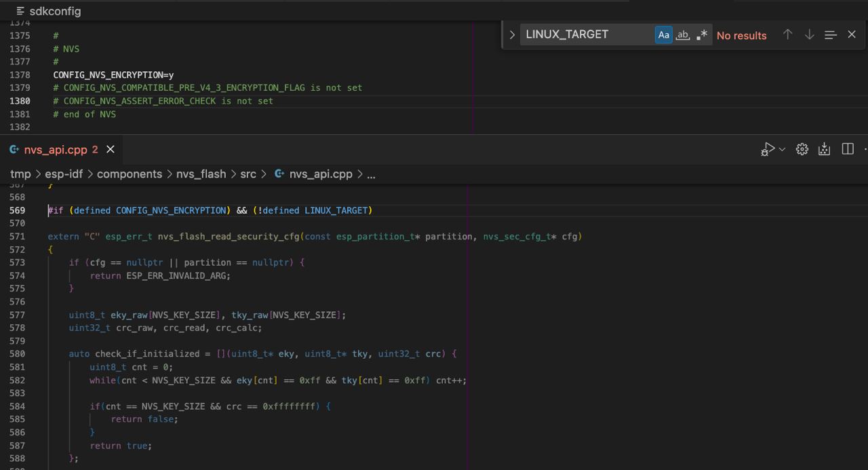Go to next match with down arrow
Viewport: 868px width, 470px height.
pyautogui.click(x=809, y=35)
